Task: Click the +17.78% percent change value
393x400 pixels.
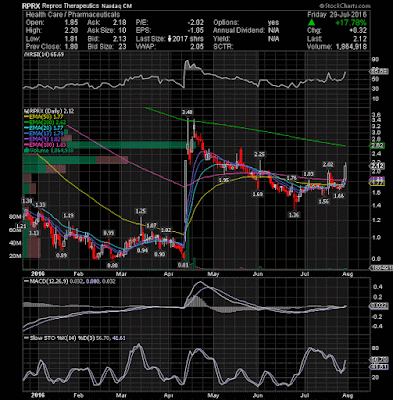Action: [351, 23]
